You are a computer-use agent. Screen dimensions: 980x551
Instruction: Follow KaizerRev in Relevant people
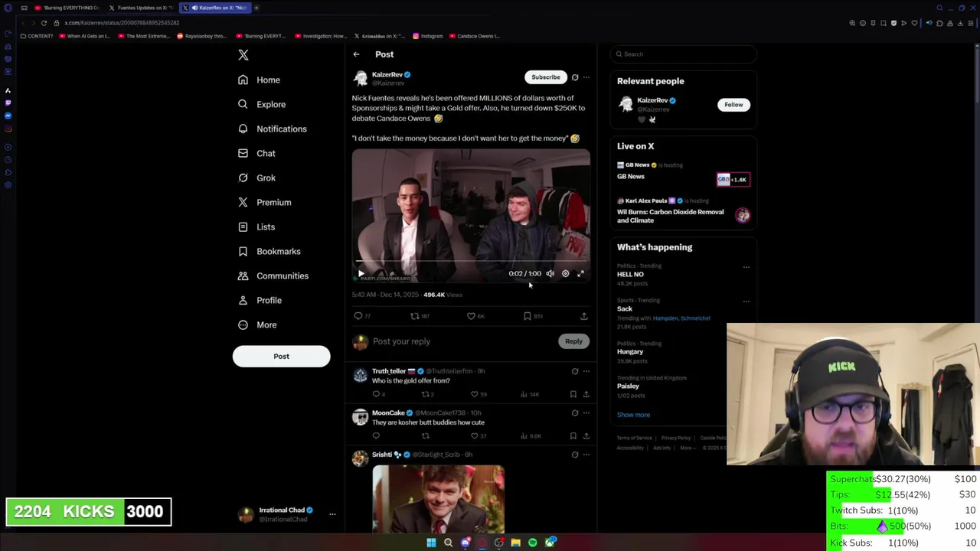pyautogui.click(x=733, y=105)
